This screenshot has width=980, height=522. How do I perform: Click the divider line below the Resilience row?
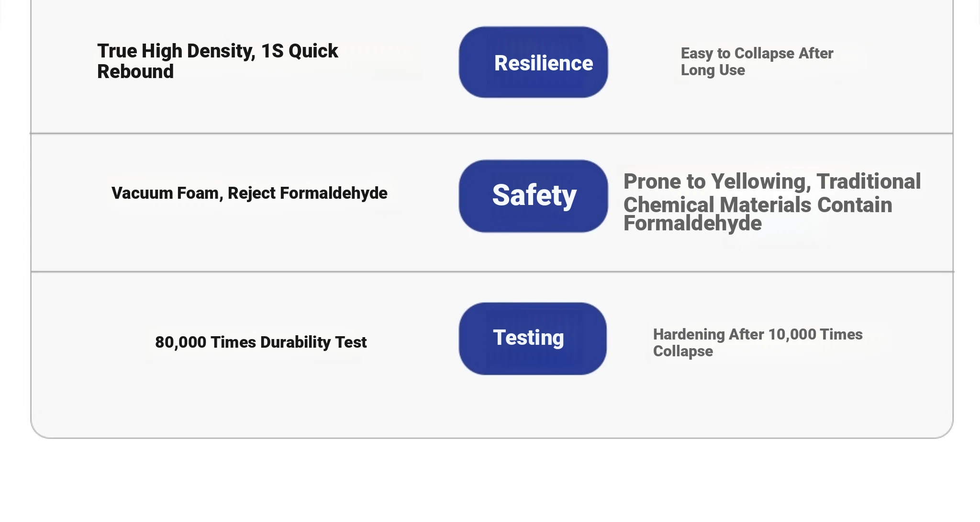(x=491, y=133)
